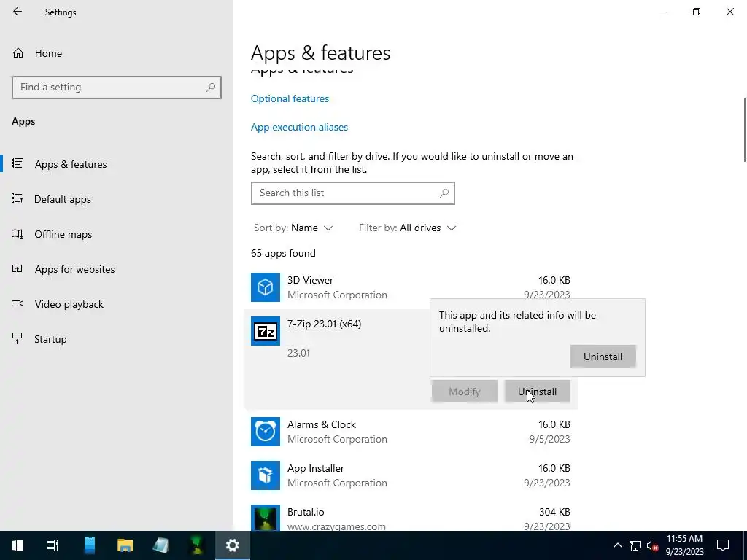Open the Filter by All drives dropdown
Screen dimensions: 747x560
pyautogui.click(x=408, y=227)
